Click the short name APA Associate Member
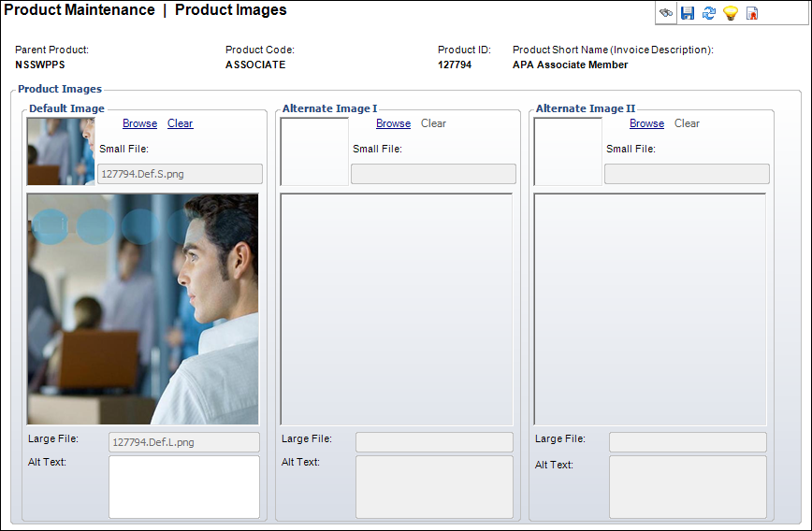Screen dimensions: 812x531 (570, 65)
